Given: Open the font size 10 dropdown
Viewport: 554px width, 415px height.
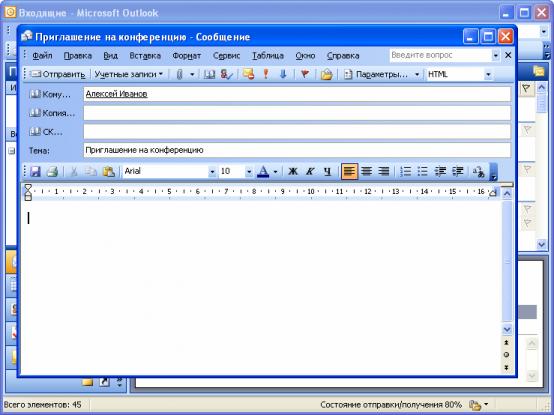Looking at the screenshot, I should 249,172.
